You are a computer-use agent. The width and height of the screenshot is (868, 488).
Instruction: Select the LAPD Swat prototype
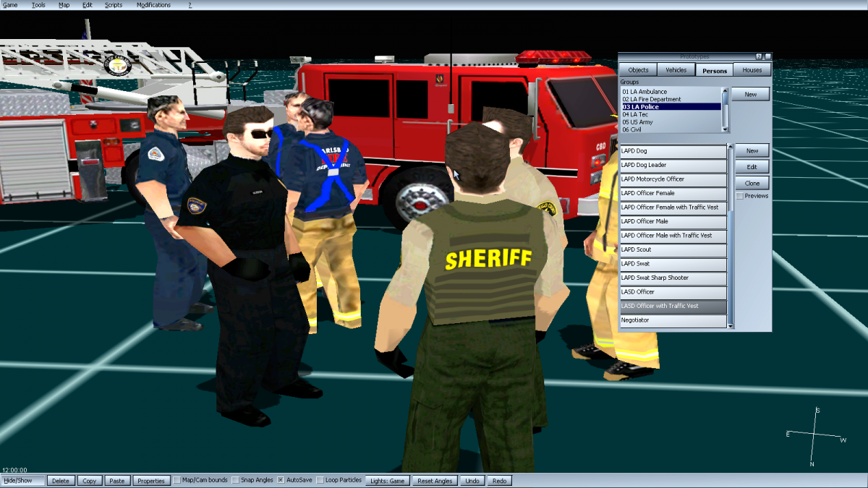pos(673,264)
